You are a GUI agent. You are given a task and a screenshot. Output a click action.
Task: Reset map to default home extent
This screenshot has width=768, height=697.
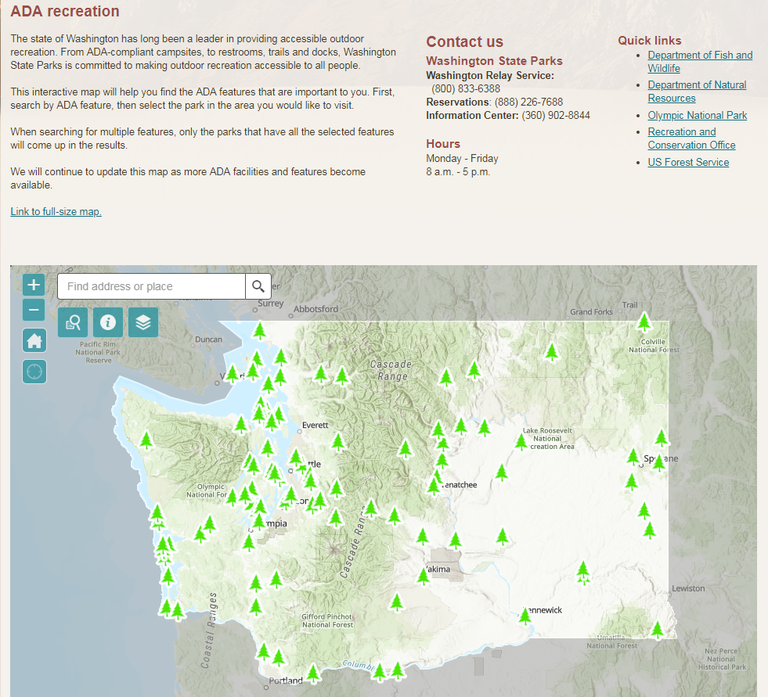pyautogui.click(x=34, y=341)
